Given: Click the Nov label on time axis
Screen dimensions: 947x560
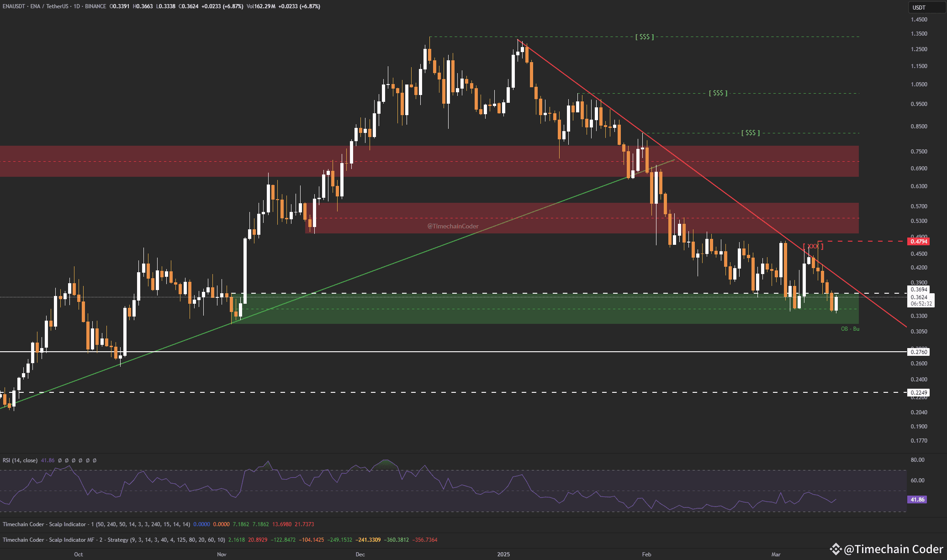Looking at the screenshot, I should 222,555.
